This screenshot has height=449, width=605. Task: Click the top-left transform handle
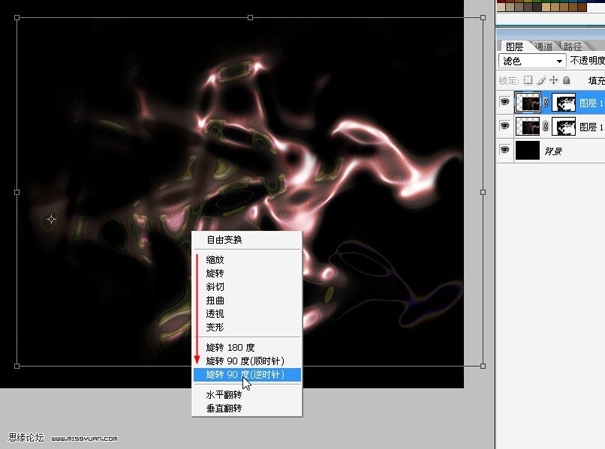[x=17, y=18]
